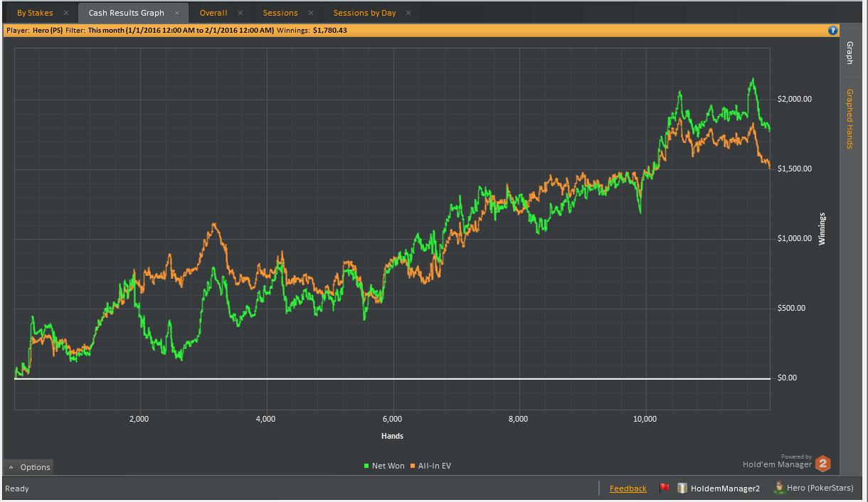Click the 10,000 hands axis label

645,419
